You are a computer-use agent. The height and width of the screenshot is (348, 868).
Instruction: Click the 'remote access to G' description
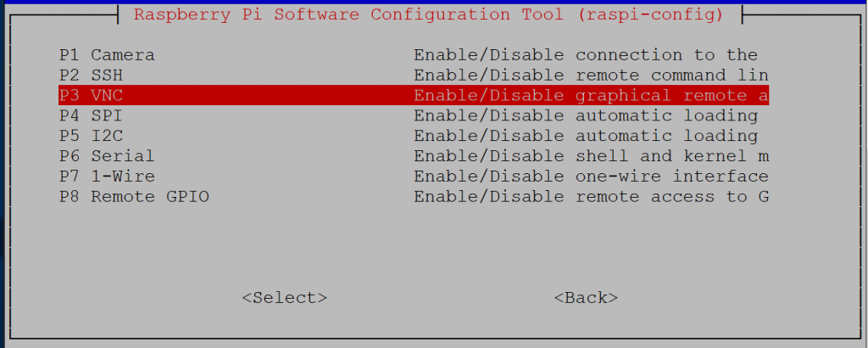pyautogui.click(x=671, y=198)
